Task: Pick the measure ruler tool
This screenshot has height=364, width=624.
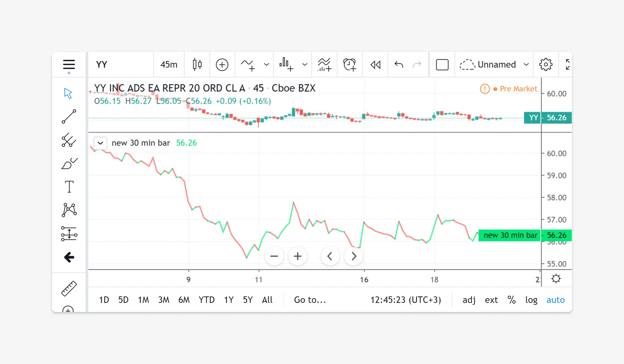Action: click(69, 288)
